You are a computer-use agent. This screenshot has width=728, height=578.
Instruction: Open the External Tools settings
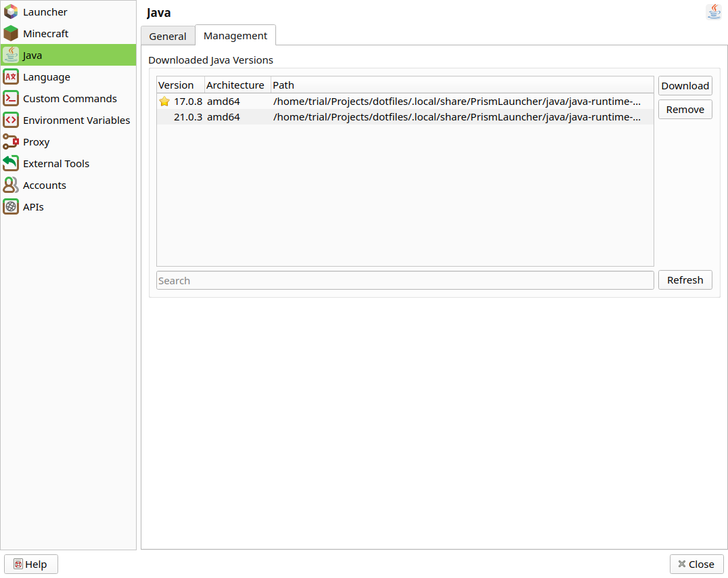pos(57,163)
